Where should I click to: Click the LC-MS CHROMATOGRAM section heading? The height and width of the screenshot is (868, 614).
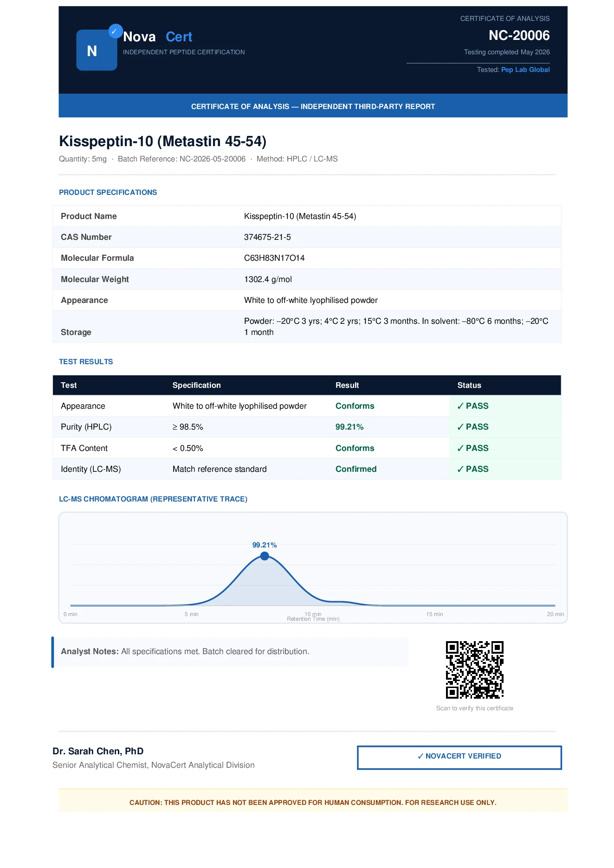[x=153, y=499]
